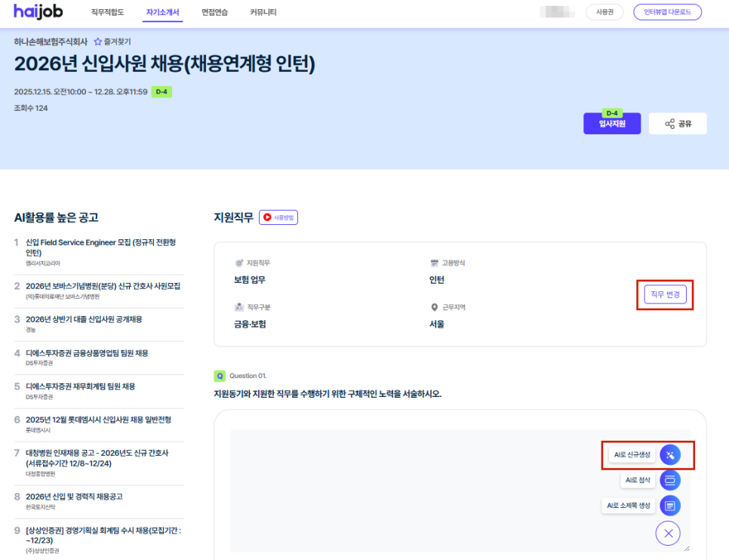The height and width of the screenshot is (560, 729).
Task: Click the AI 소제목 생성 round icon
Action: click(x=670, y=506)
